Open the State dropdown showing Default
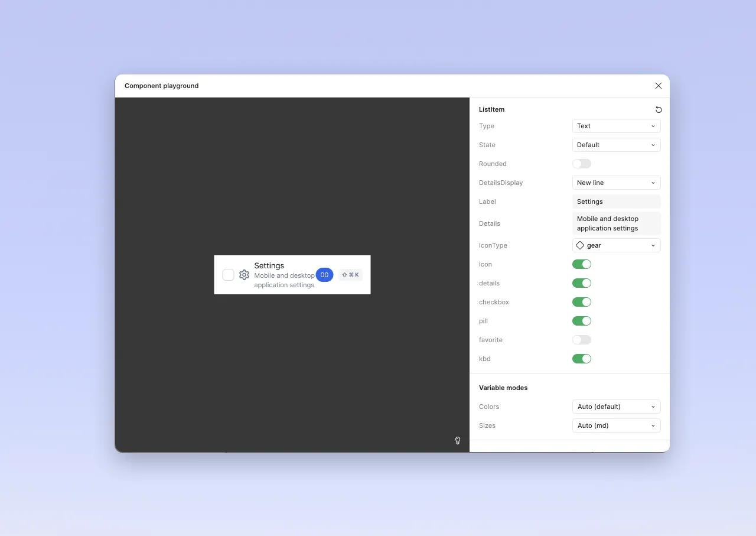756x536 pixels. pos(616,145)
